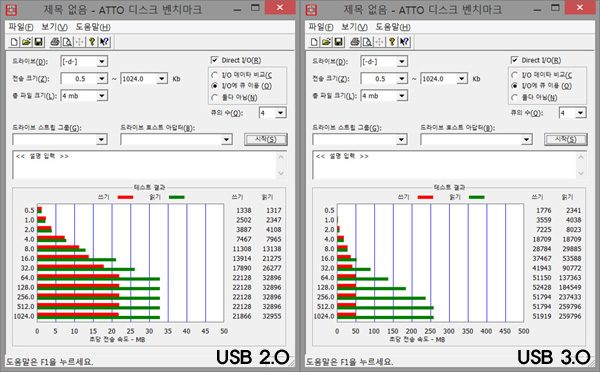Image resolution: width=600 pixels, height=374 pixels.
Task: Click the red 쓰기 legend swatch, left chart
Action: pyautogui.click(x=125, y=197)
